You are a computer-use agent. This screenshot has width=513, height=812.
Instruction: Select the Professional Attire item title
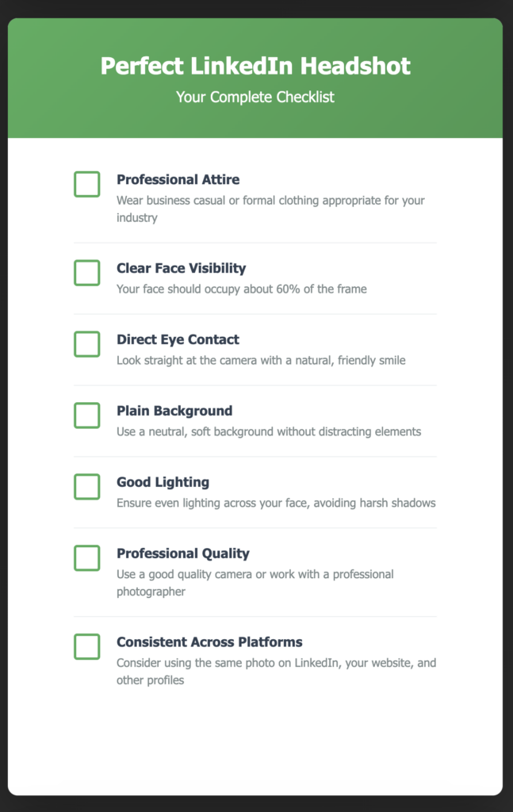coord(178,179)
